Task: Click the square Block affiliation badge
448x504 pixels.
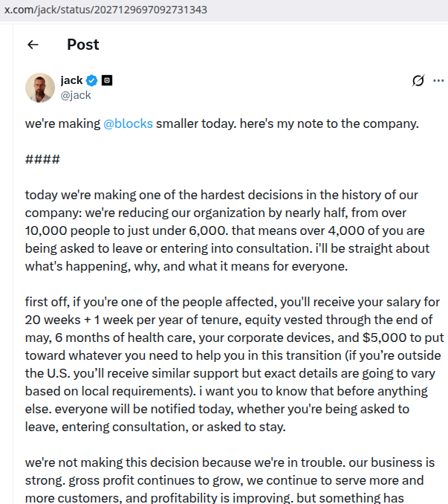Action: pyautogui.click(x=107, y=80)
